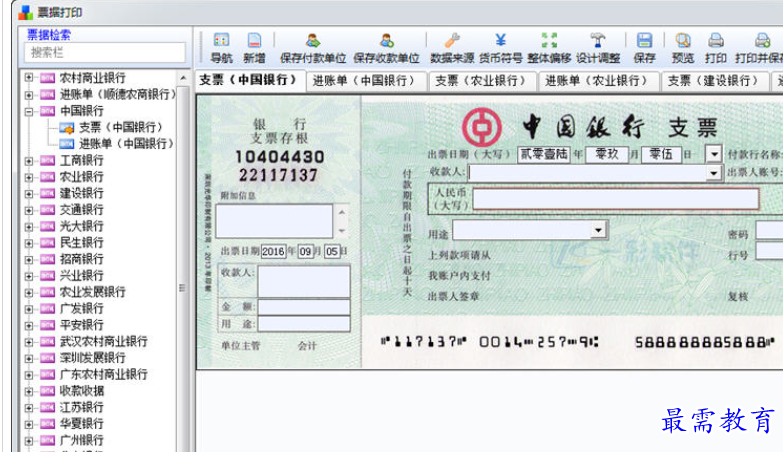783x452 pixels.
Task: Click the 零玖 month field
Action: tap(607, 154)
